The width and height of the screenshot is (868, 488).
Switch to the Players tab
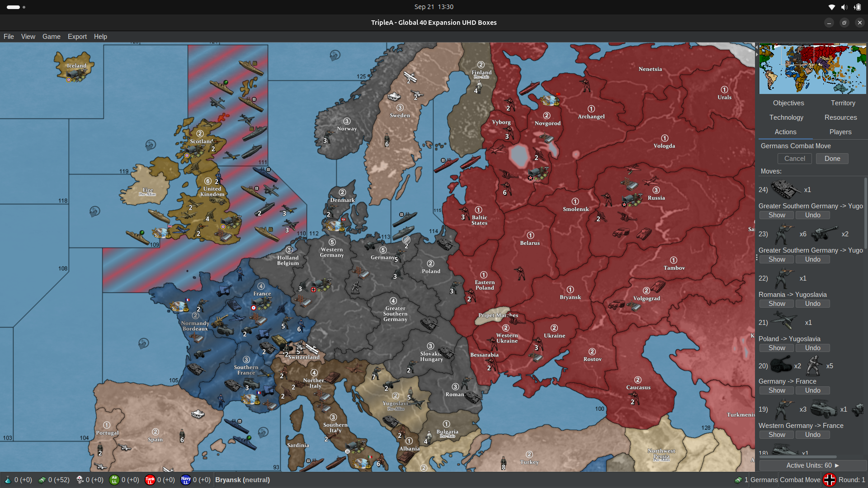[840, 132]
